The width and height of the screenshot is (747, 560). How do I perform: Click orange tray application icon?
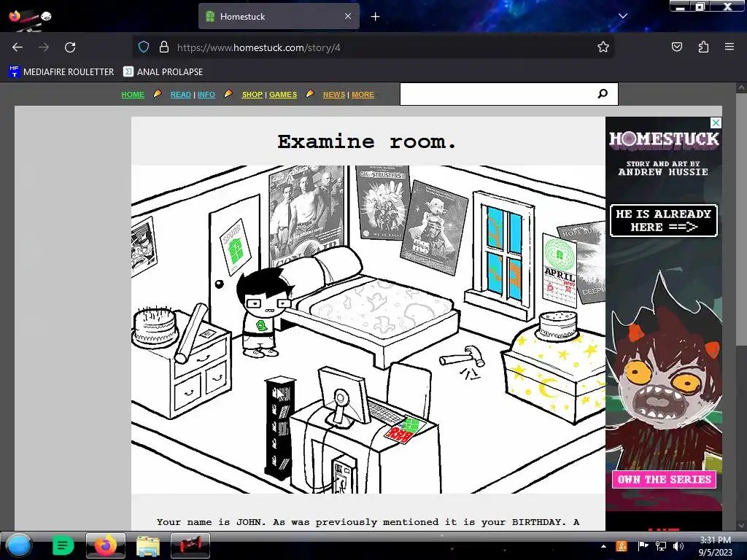tap(622, 546)
